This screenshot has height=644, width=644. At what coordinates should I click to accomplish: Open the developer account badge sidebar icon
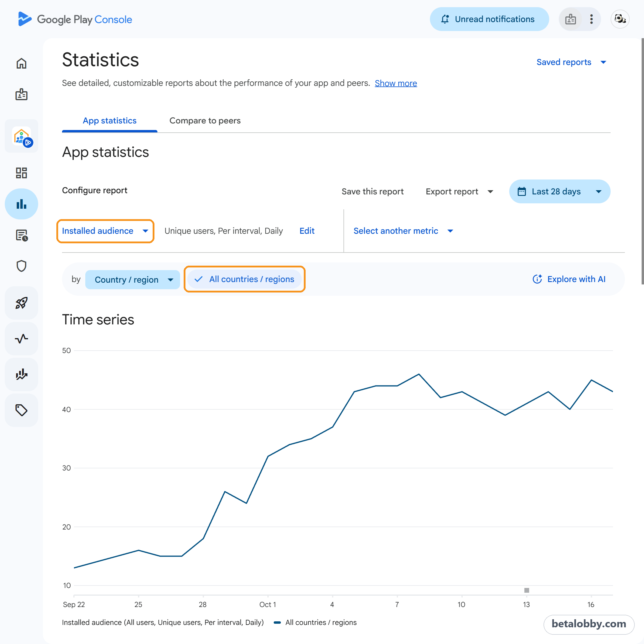point(21,95)
